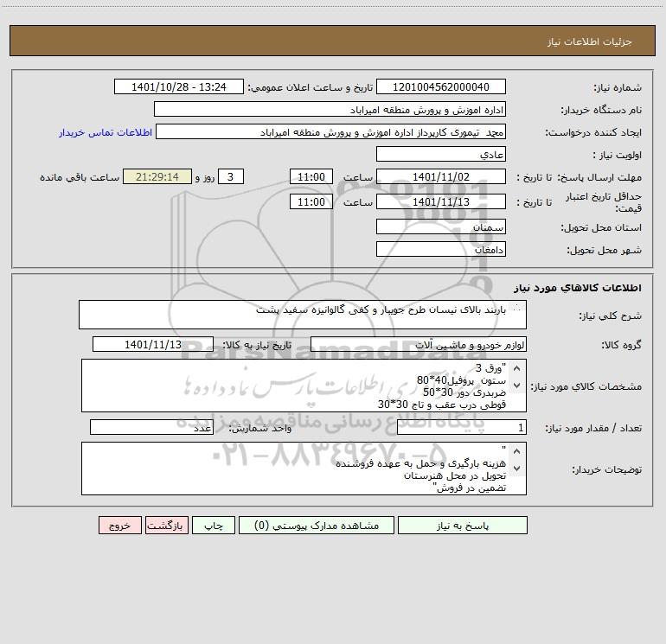
Task: Click the مهلت ارسال پاسخ label
Action: point(599,177)
